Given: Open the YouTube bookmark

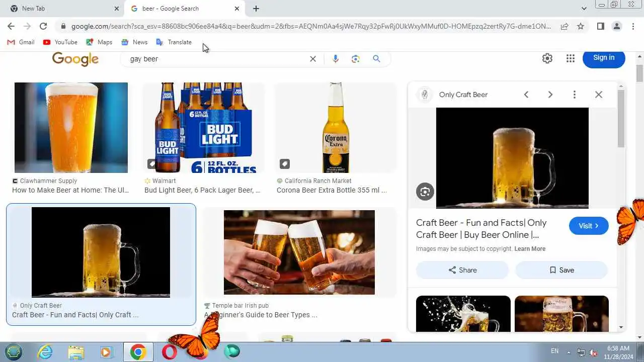Looking at the screenshot, I should [x=60, y=42].
